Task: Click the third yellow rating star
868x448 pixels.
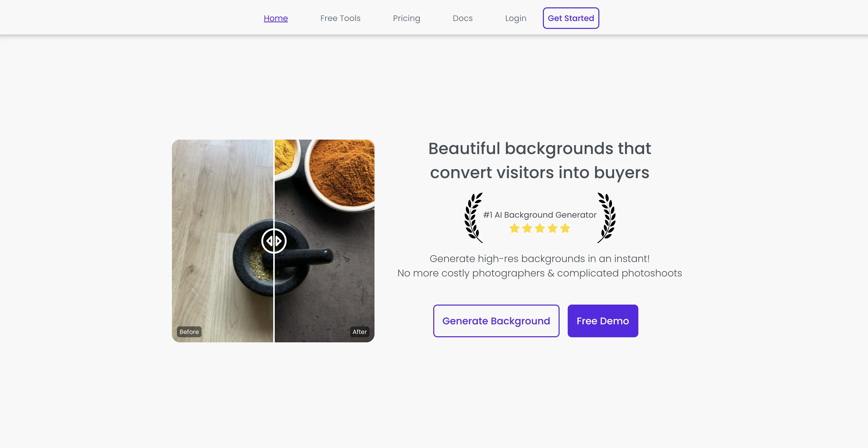Action: click(x=540, y=228)
